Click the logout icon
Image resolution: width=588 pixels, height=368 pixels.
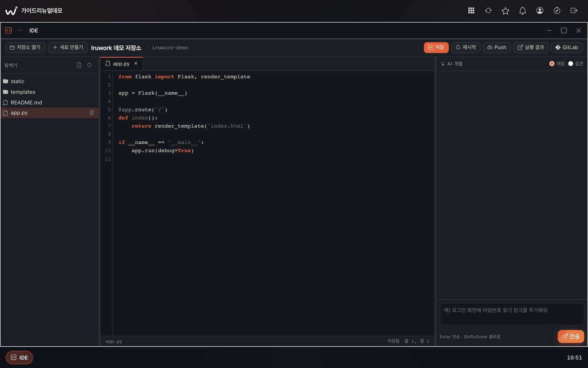(x=574, y=11)
